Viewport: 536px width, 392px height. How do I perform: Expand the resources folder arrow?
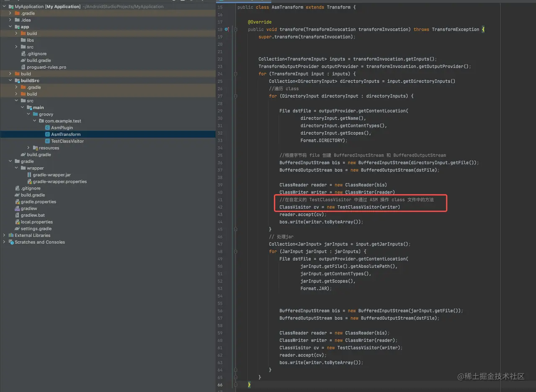pos(28,148)
